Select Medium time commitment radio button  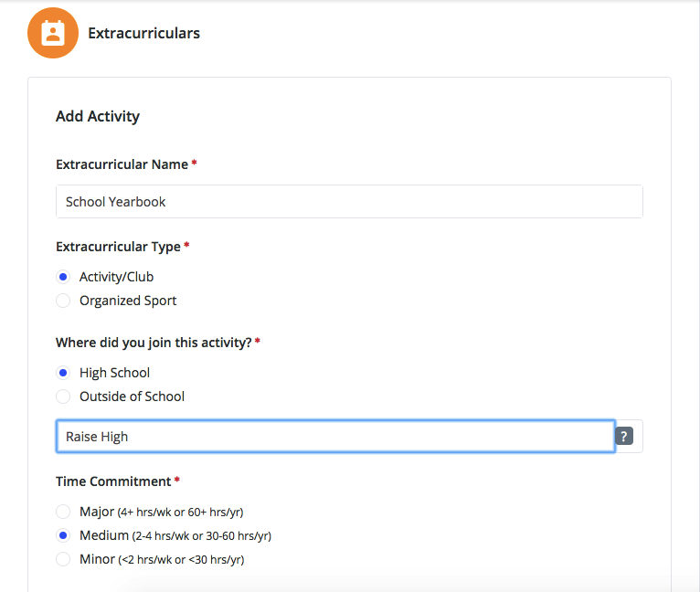pos(63,535)
